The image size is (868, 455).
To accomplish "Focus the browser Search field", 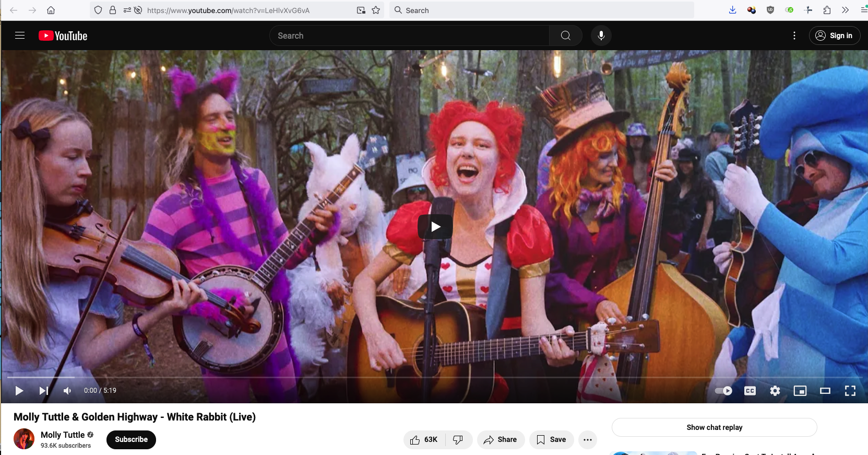I will [x=542, y=10].
